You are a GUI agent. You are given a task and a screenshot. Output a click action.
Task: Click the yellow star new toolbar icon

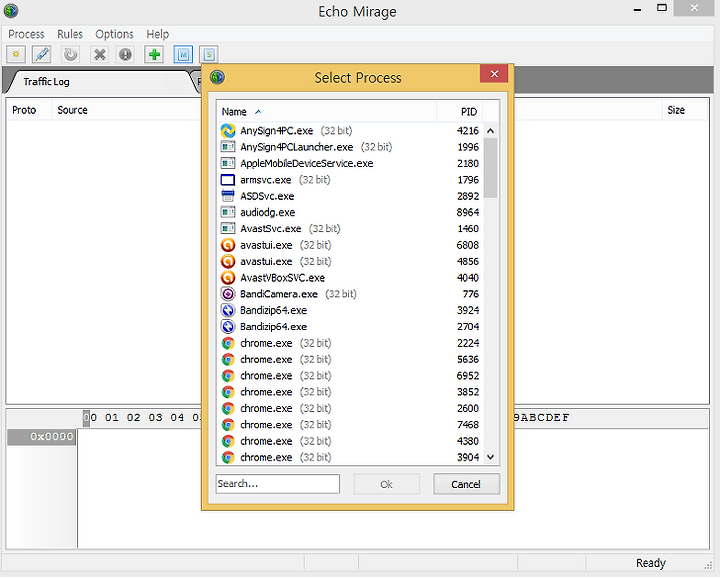point(16,55)
